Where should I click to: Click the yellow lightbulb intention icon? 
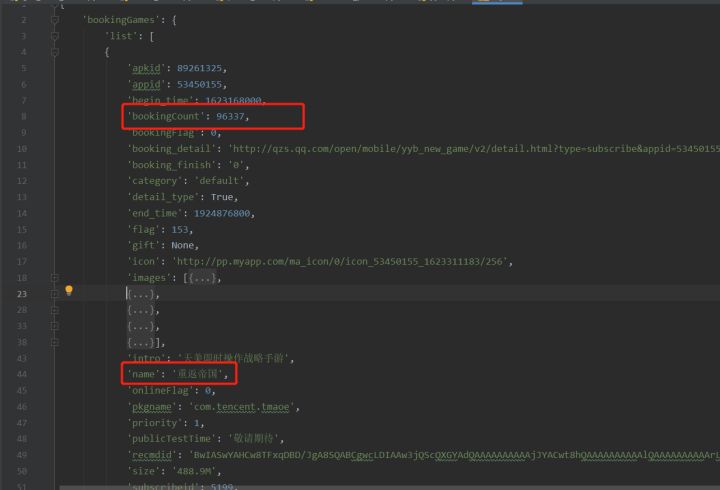point(69,290)
